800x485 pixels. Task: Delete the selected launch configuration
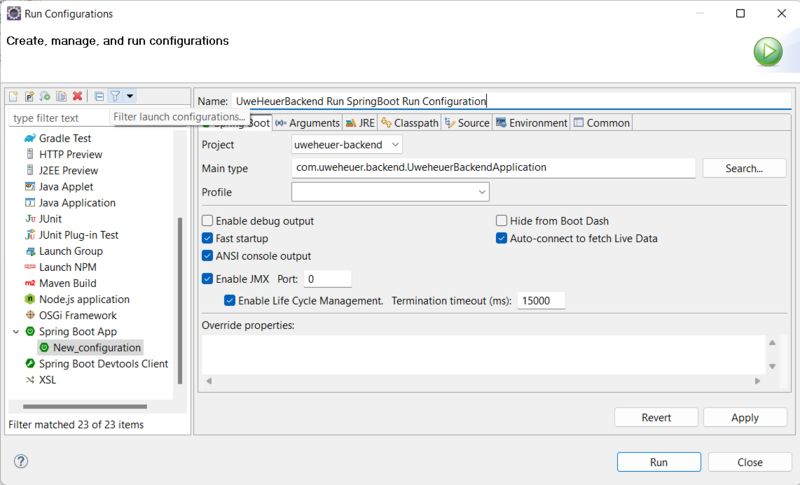[77, 96]
